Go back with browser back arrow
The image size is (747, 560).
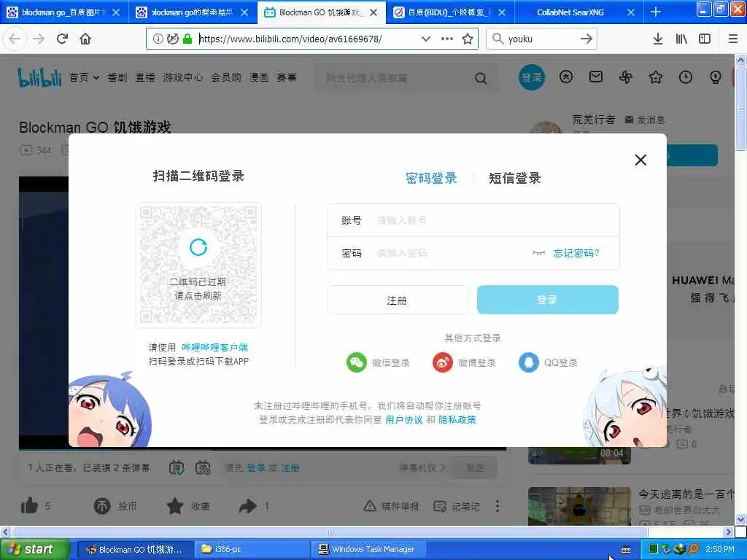tap(15, 39)
